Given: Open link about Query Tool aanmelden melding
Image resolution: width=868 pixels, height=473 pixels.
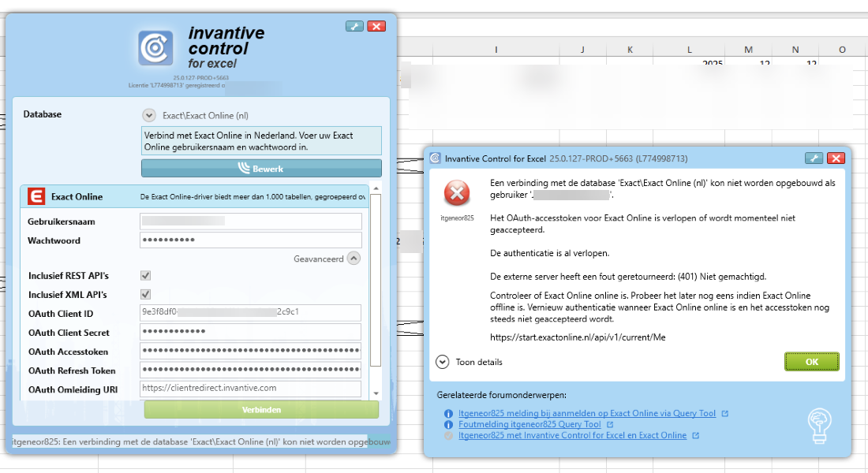Looking at the screenshot, I should 587,413.
